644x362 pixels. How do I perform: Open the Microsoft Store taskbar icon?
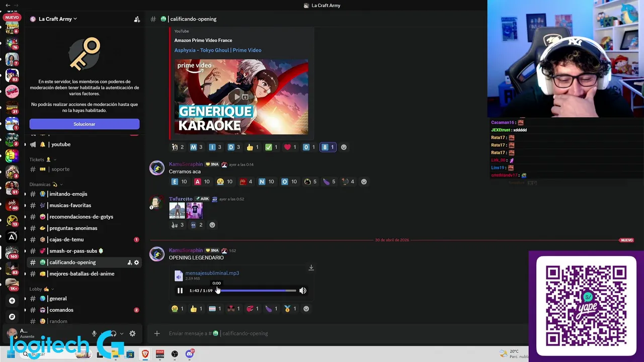(x=130, y=354)
